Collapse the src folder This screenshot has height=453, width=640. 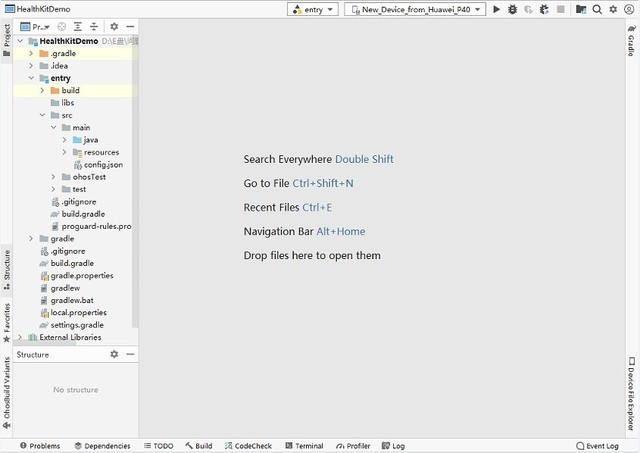pos(42,115)
